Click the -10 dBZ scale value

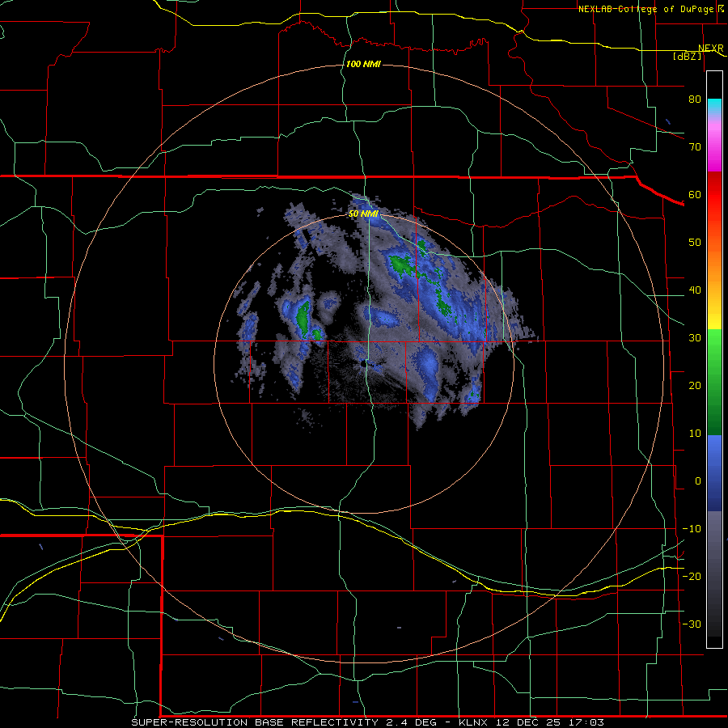point(692,528)
